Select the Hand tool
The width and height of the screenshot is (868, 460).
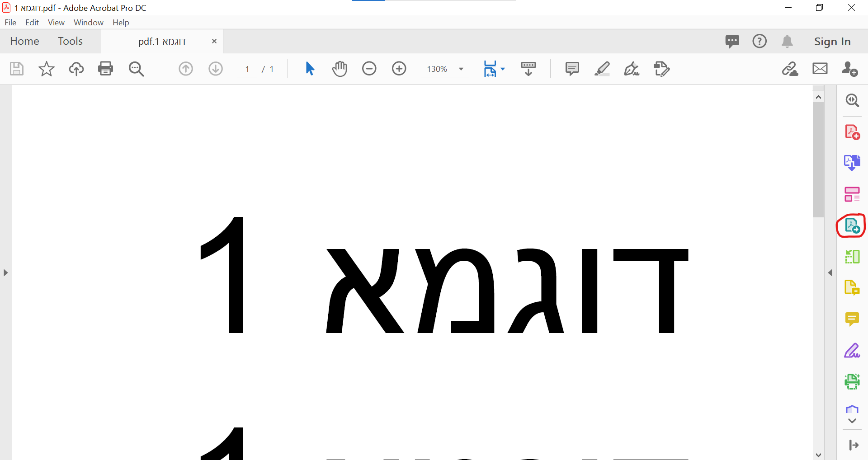coord(340,69)
